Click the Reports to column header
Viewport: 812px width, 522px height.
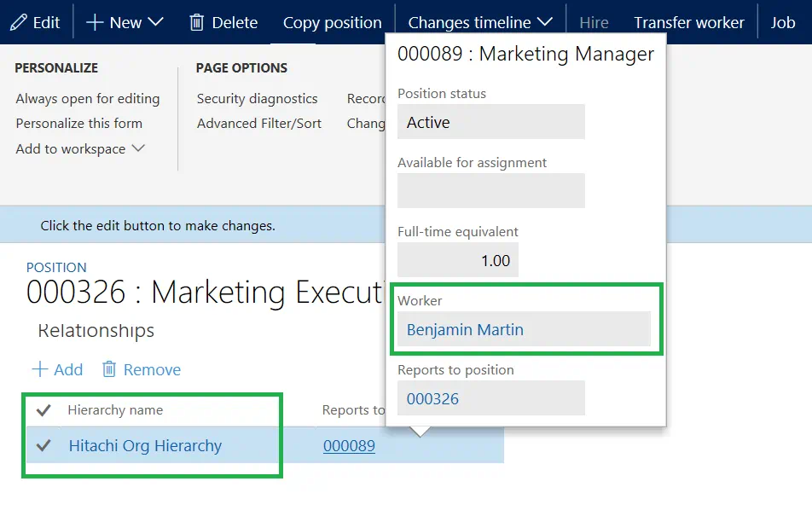point(354,410)
